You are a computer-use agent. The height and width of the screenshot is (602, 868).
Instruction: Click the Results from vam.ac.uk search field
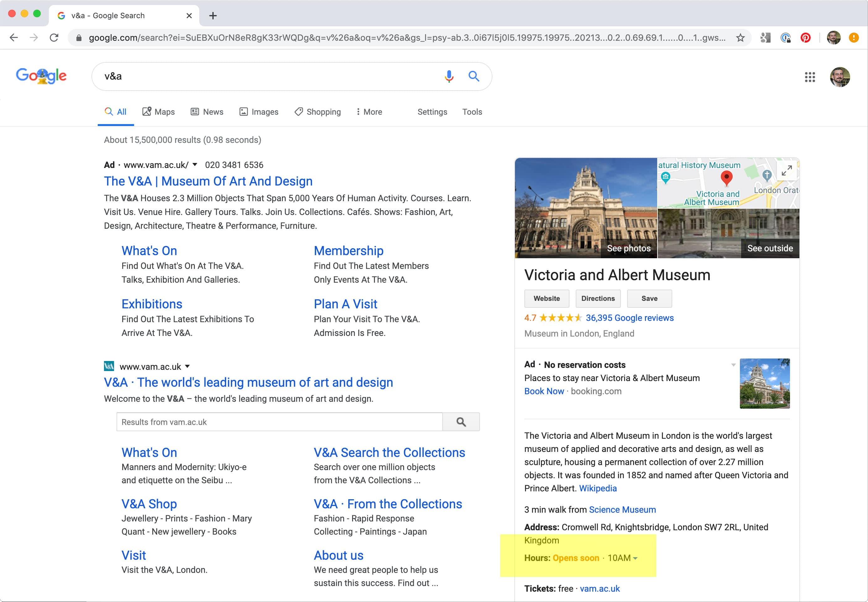click(279, 422)
